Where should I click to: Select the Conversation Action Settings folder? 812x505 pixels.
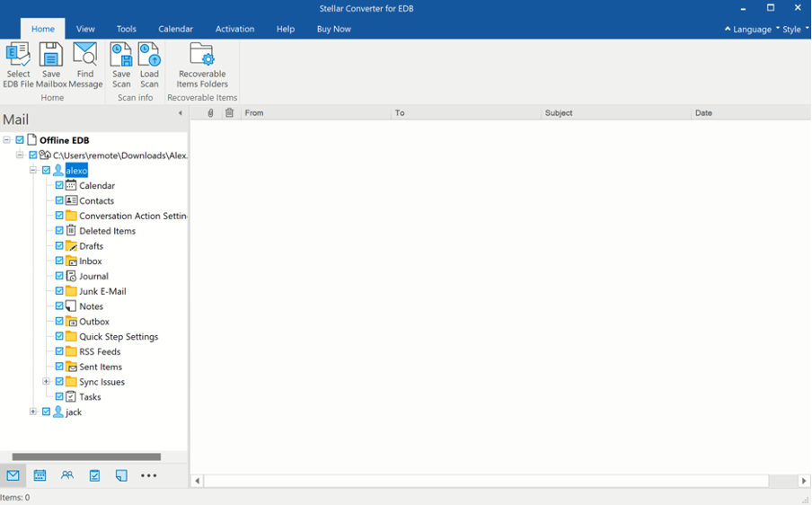pos(133,216)
